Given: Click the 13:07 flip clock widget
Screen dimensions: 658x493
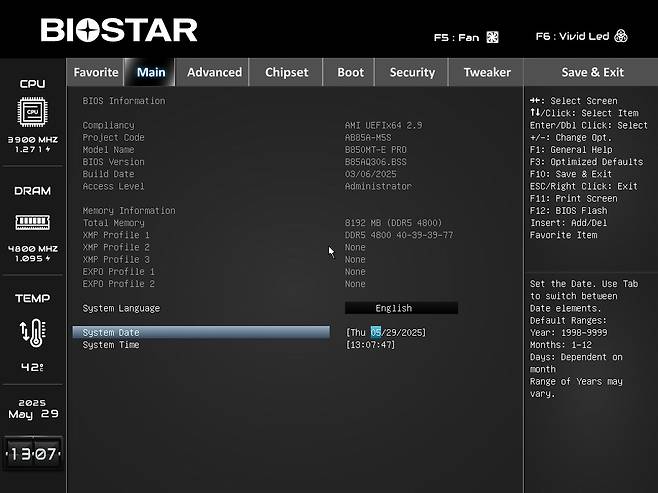Looking at the screenshot, I should 33,454.
